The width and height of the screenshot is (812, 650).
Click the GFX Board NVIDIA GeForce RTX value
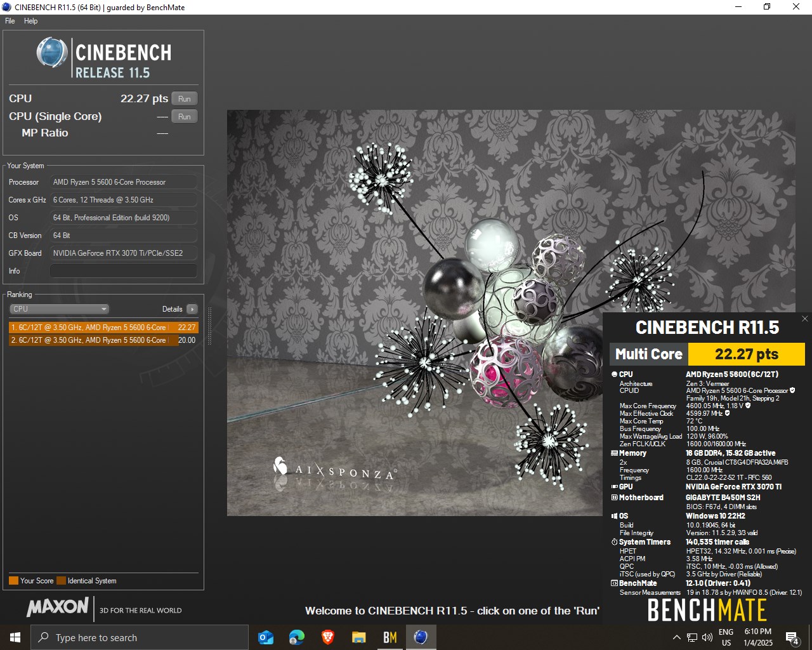(124, 253)
